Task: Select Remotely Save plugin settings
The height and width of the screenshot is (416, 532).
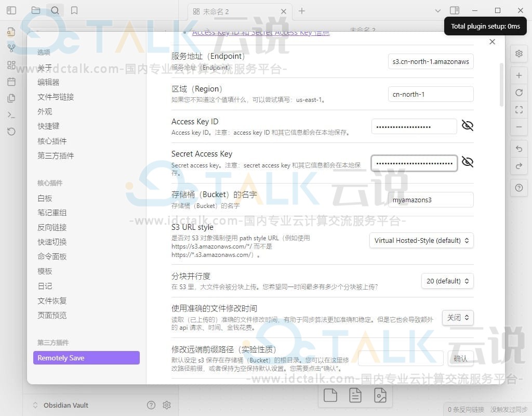Action: click(87, 358)
